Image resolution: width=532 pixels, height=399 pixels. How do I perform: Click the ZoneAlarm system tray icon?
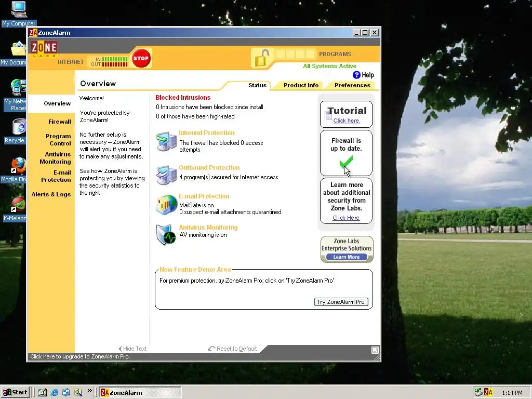pyautogui.click(x=488, y=392)
